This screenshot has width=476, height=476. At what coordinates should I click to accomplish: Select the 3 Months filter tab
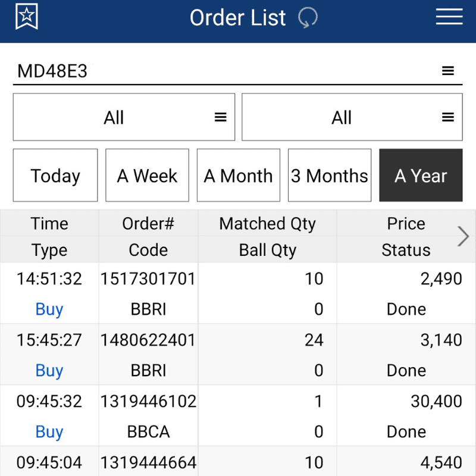click(329, 175)
